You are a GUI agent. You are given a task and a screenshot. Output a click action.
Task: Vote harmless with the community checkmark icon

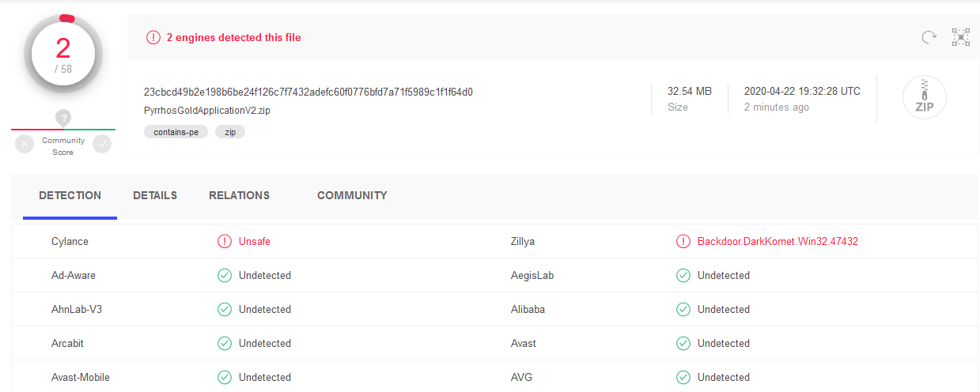click(102, 144)
